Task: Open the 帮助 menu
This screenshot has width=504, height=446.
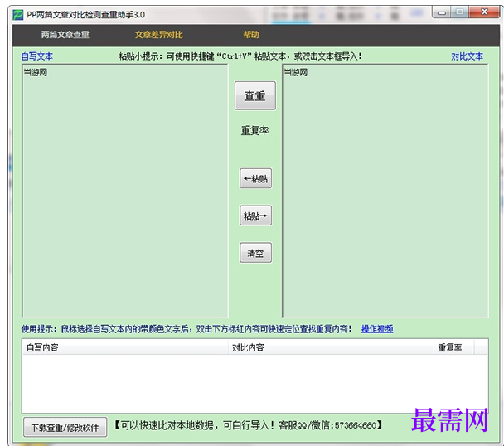Action: click(x=251, y=35)
